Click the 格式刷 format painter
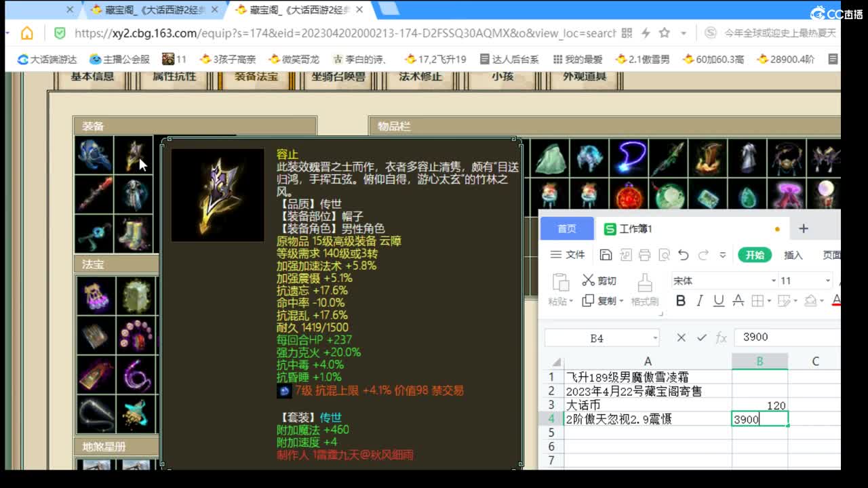The image size is (868, 488). 644,289
